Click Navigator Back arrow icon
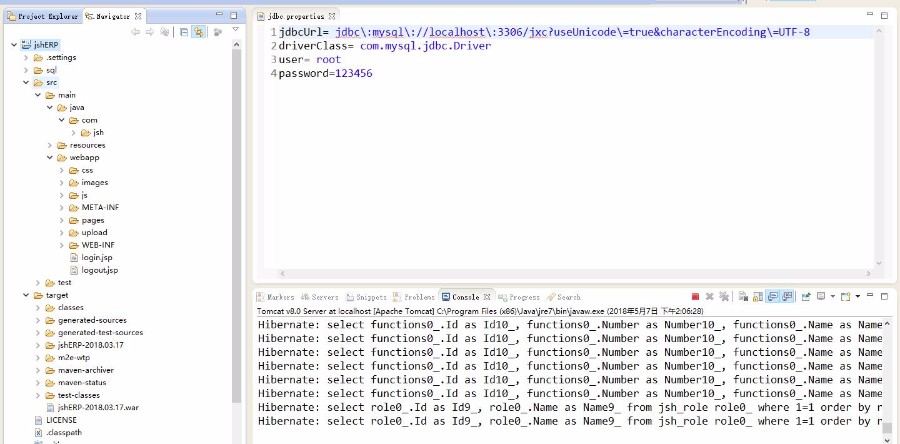 tap(135, 32)
